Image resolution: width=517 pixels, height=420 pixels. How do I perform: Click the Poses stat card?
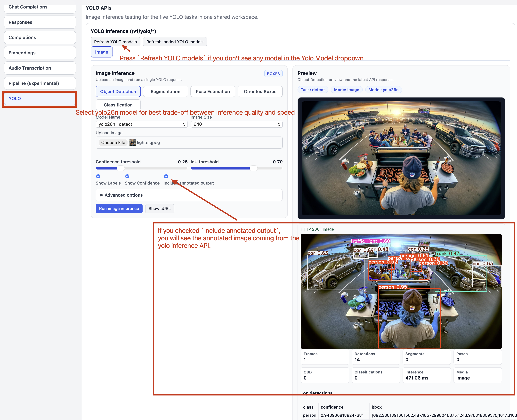pyautogui.click(x=478, y=357)
